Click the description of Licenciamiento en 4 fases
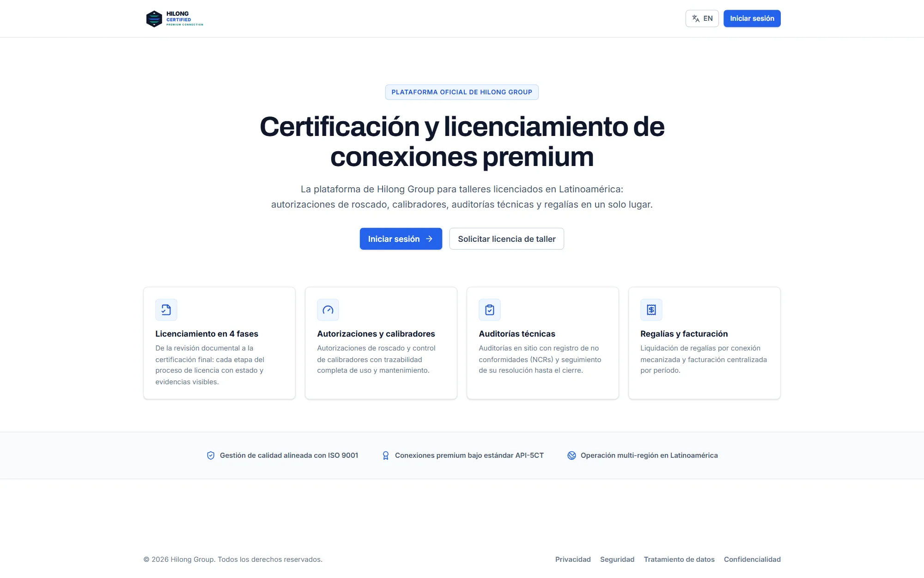The image size is (924, 578). (x=210, y=365)
